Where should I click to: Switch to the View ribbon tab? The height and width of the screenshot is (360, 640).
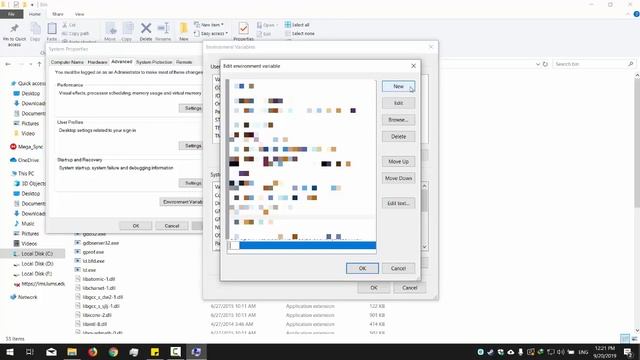pyautogui.click(x=80, y=14)
